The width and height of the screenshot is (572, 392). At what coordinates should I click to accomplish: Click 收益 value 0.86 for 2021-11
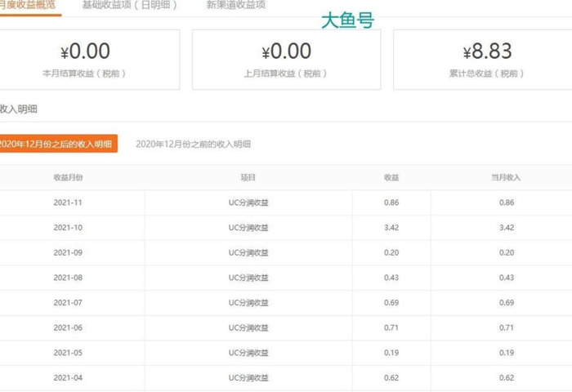[x=391, y=203]
